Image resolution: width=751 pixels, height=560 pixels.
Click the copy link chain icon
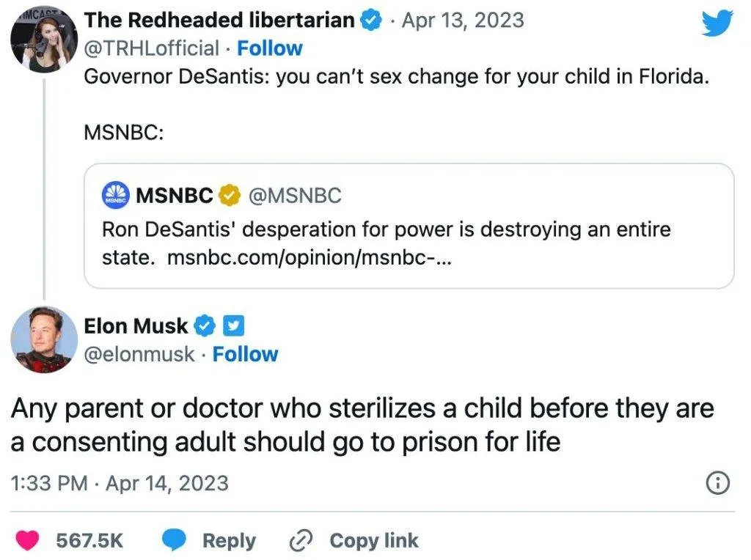[301, 541]
